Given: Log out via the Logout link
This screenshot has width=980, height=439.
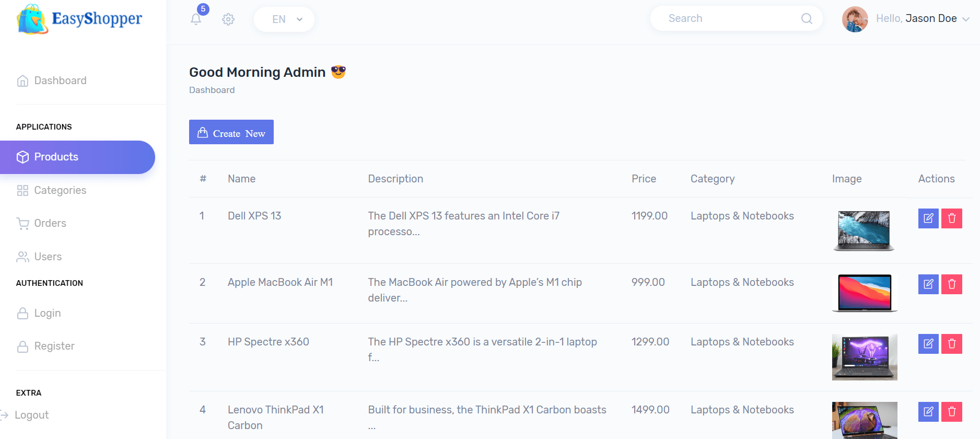Looking at the screenshot, I should pos(25,415).
